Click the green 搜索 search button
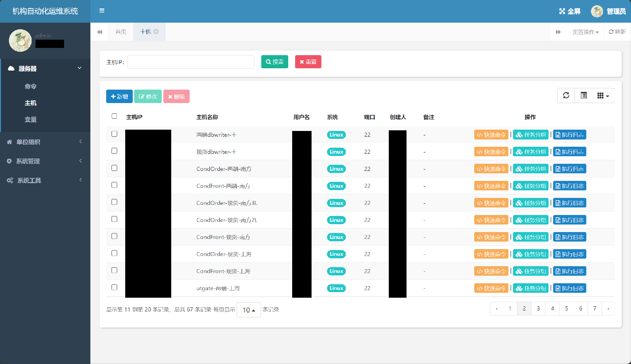 tap(274, 62)
